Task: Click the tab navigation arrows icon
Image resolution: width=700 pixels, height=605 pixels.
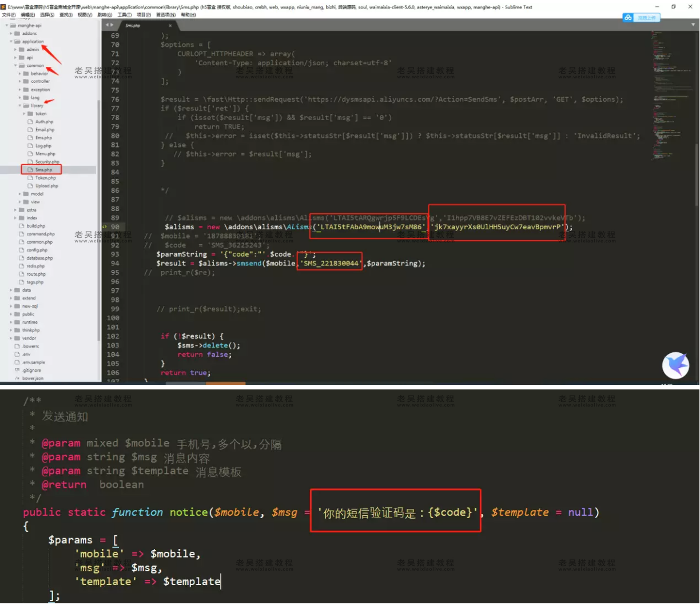Action: [x=109, y=26]
